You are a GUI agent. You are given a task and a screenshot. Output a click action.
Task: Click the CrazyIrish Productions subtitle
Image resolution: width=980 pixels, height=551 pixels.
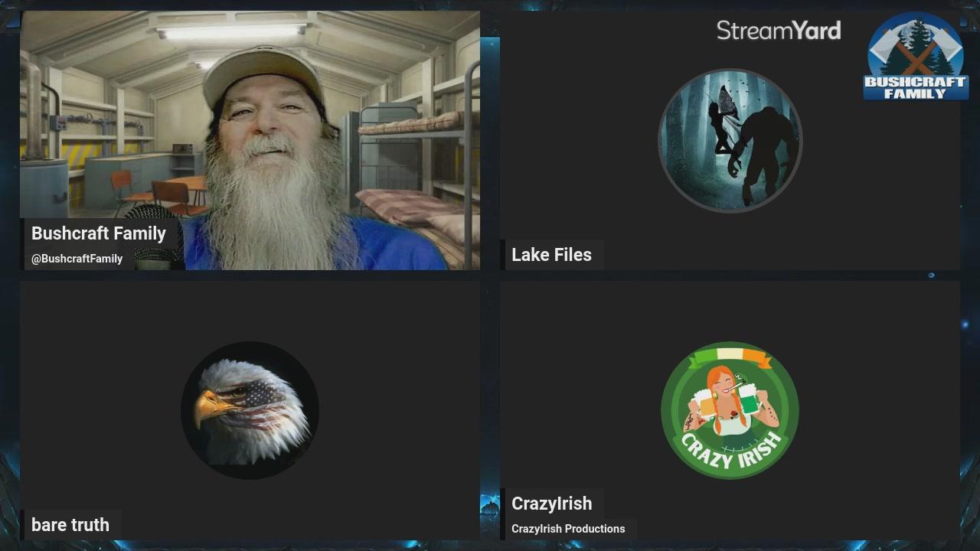[568, 529]
